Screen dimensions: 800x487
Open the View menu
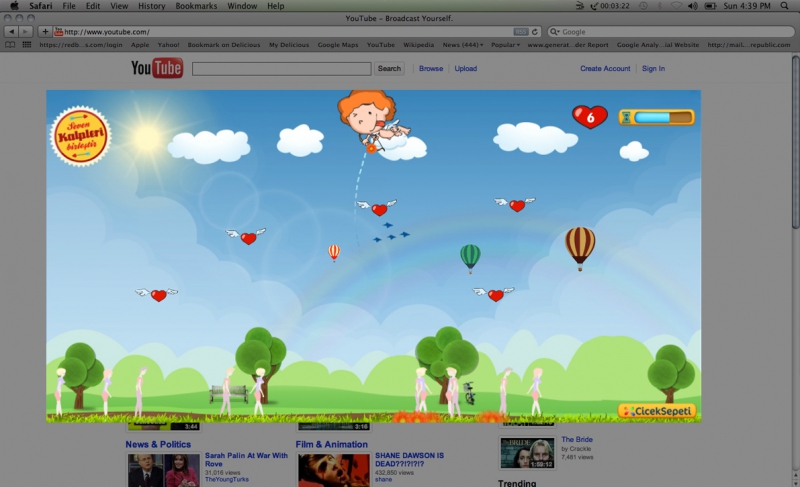[x=119, y=6]
